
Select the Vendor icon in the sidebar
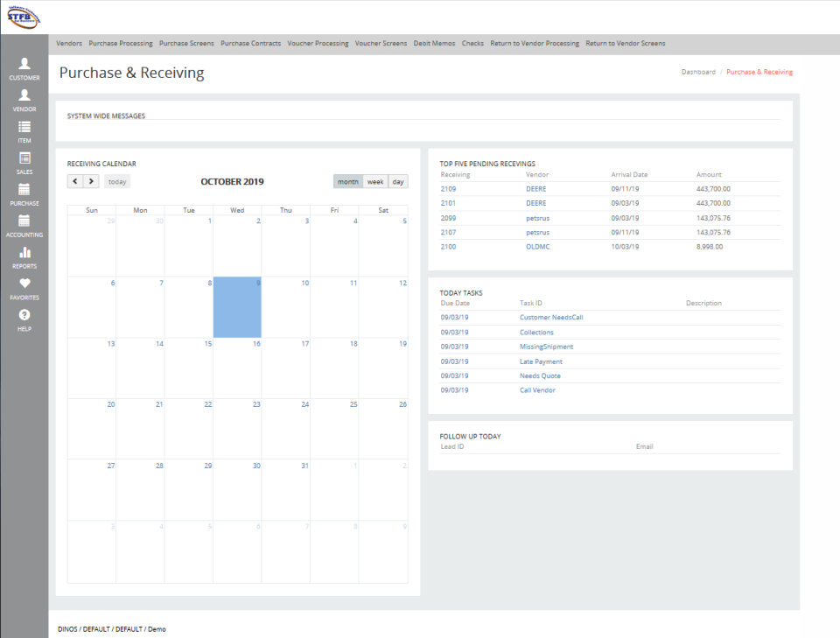[24, 100]
